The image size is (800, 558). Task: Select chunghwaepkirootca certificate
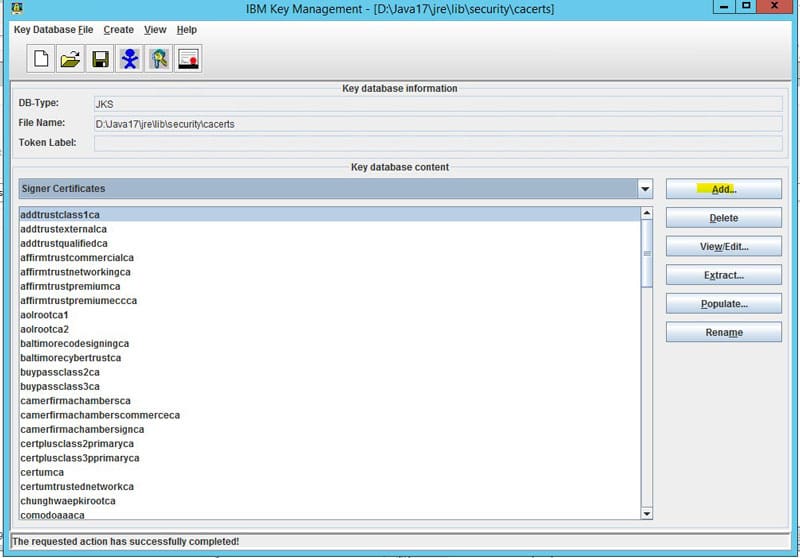(330, 500)
